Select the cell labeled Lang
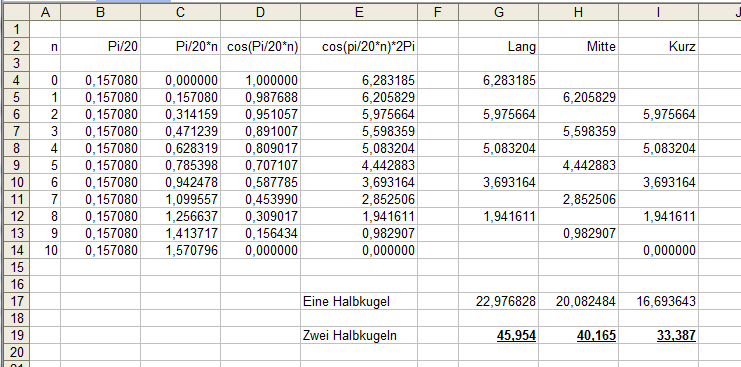The width and height of the screenshot is (741, 367). 499,47
